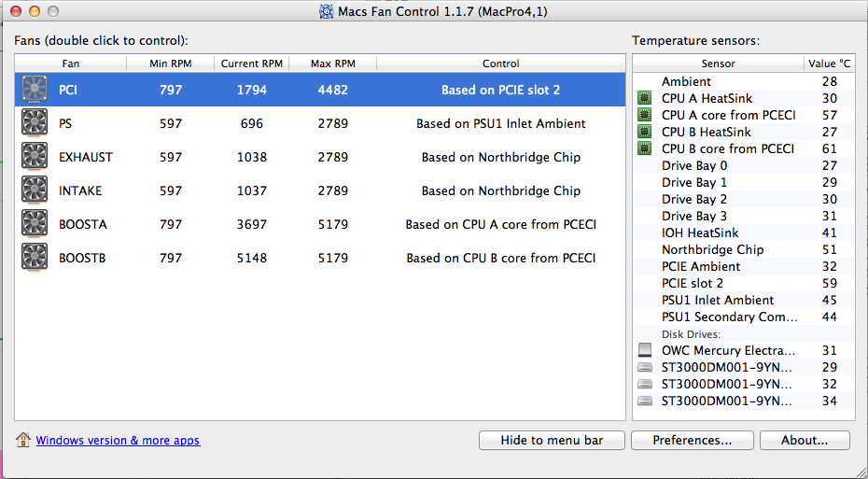Select the EXHAUST fan name
868x479 pixels.
[86, 157]
